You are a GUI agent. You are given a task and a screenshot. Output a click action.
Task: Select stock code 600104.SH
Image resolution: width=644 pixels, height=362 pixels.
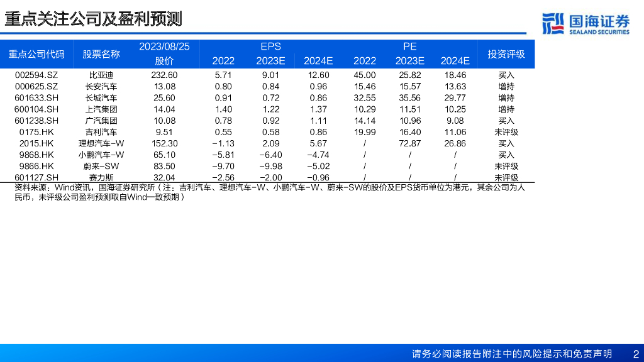36,109
